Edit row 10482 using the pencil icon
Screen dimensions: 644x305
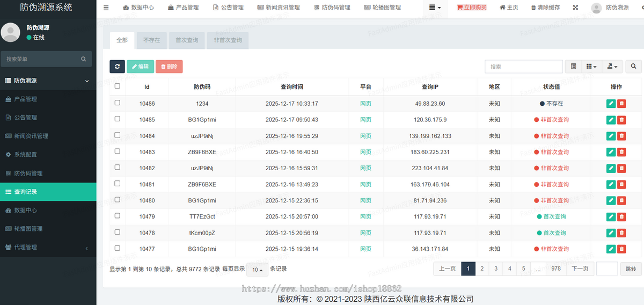[x=611, y=168]
